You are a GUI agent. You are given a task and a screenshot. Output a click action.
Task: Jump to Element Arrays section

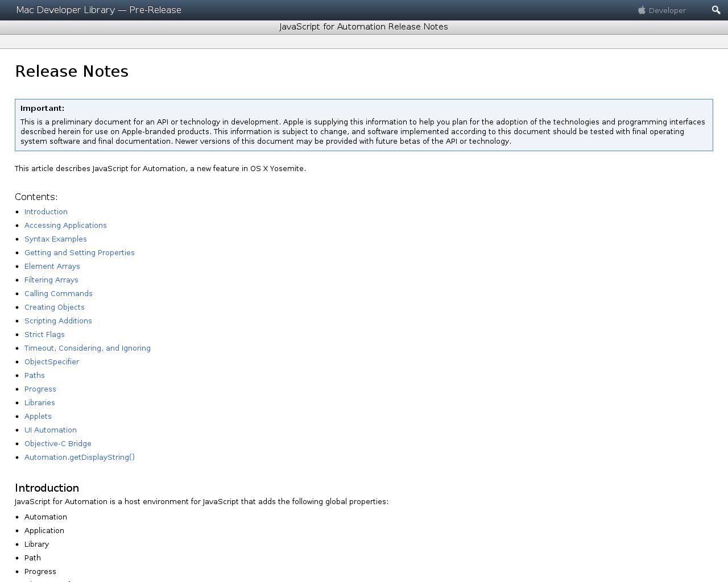[x=52, y=266]
